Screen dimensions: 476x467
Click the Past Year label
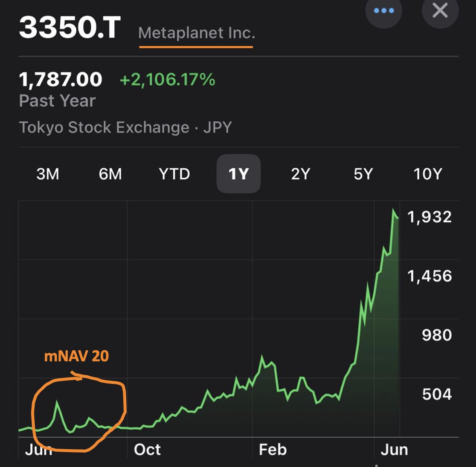click(x=57, y=101)
